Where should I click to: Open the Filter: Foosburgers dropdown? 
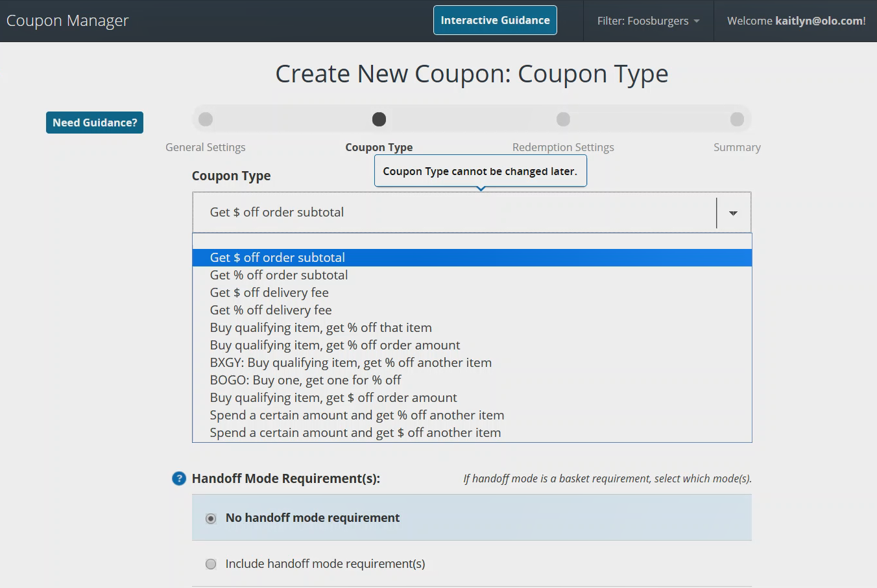[648, 21]
